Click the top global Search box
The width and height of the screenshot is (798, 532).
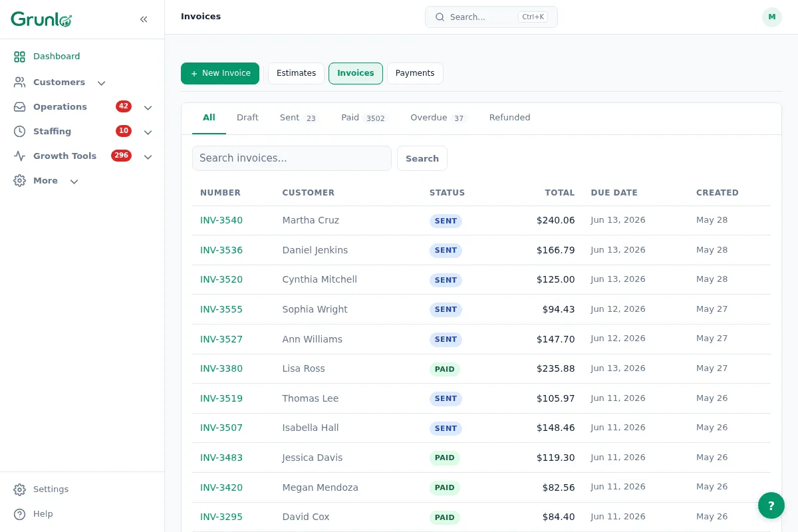(x=491, y=17)
